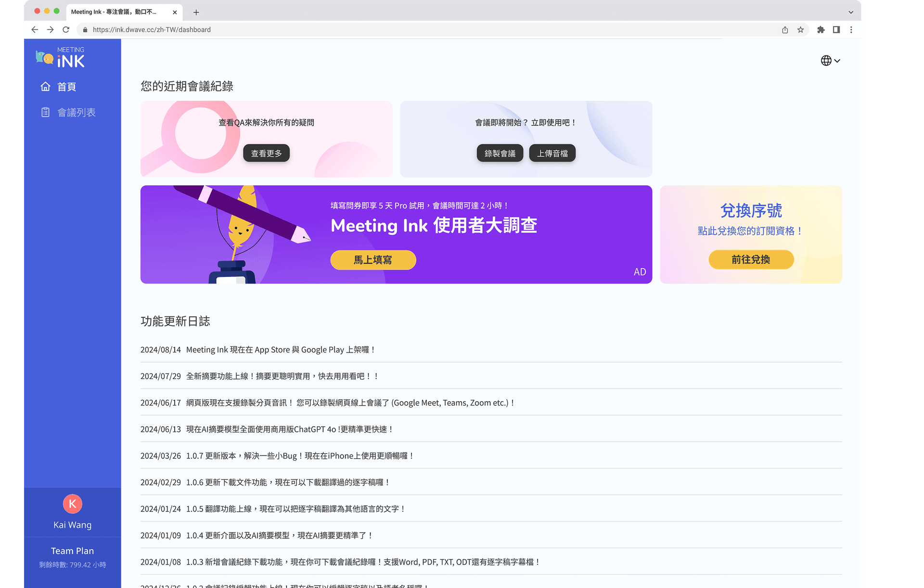Click the browser reload button
924x588 pixels.
(x=66, y=30)
